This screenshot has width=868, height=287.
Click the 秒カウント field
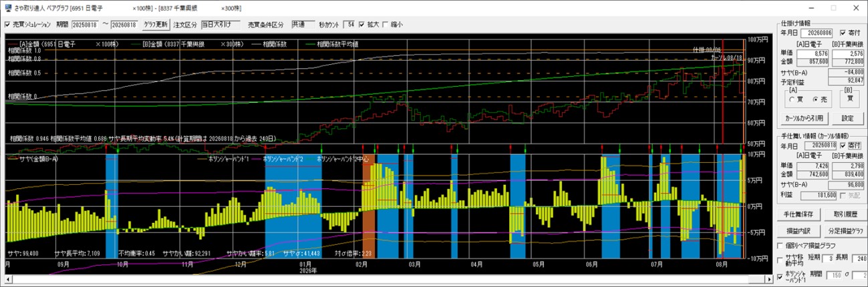(349, 25)
